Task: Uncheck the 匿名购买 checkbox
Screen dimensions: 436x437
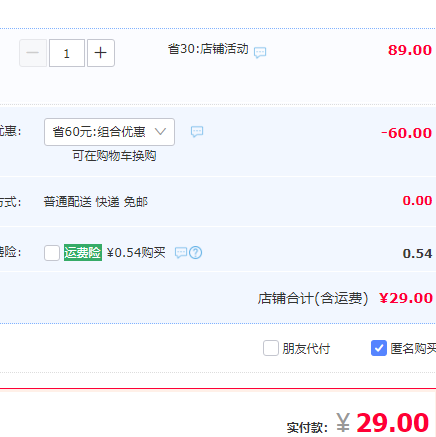Action: [379, 348]
